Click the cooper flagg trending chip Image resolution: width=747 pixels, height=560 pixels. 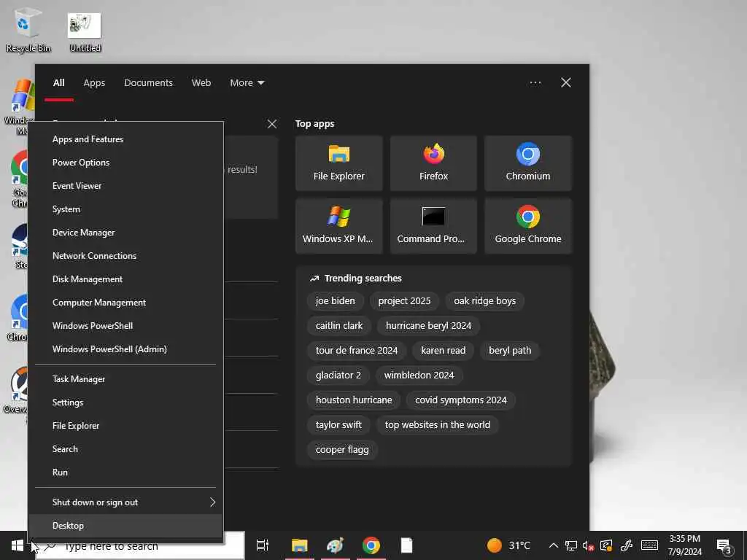[343, 449]
